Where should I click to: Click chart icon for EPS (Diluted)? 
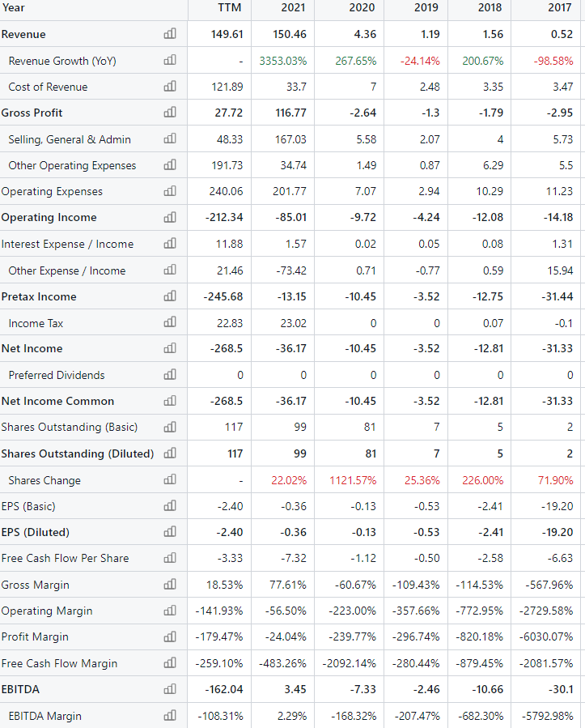click(x=170, y=531)
